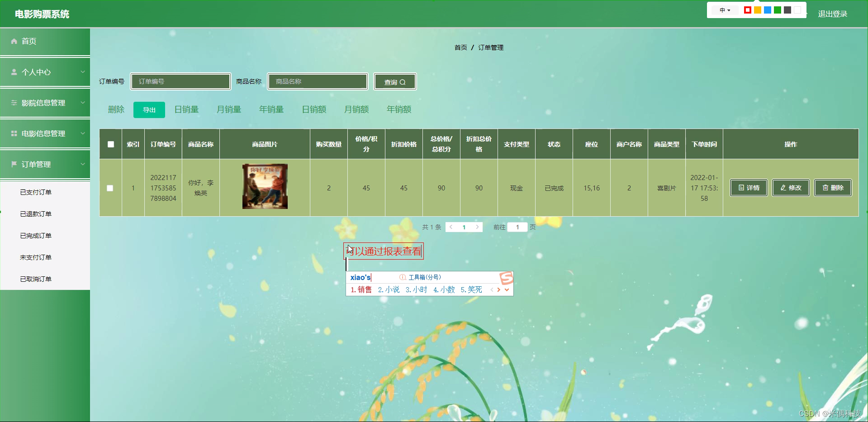Click the 工具箱 info icon in IME bar

(x=403, y=277)
